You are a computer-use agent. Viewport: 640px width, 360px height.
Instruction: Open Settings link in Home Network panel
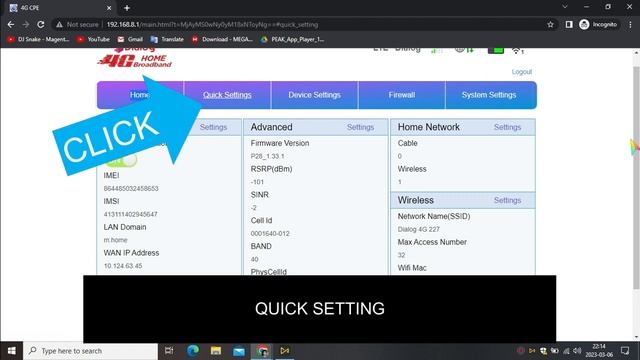point(507,127)
